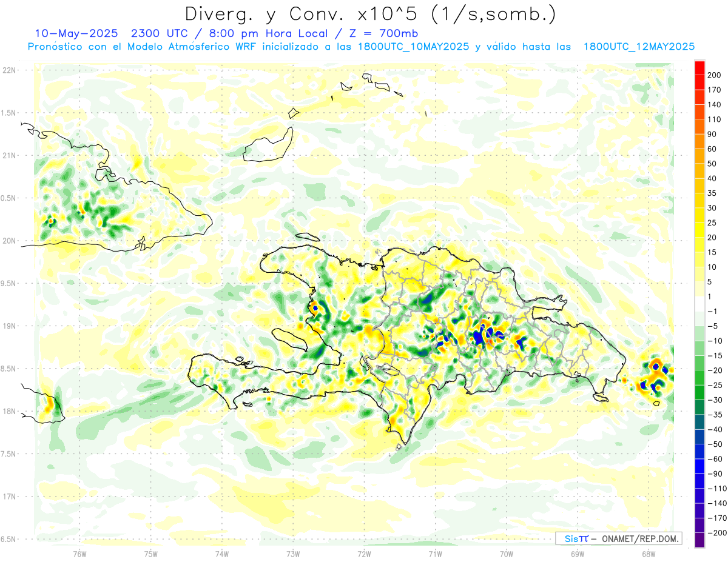Click the positive 50 color scale value

[x=712, y=164]
